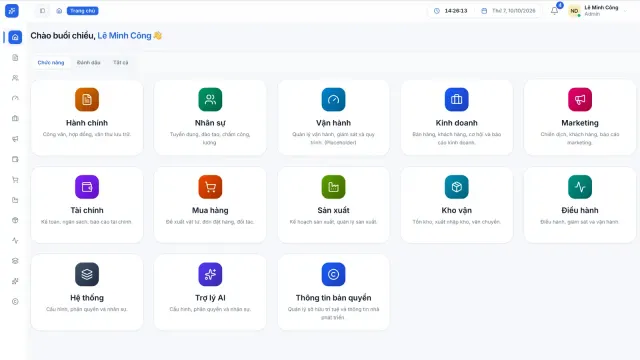Open the document icon in left sidebar

[15, 58]
